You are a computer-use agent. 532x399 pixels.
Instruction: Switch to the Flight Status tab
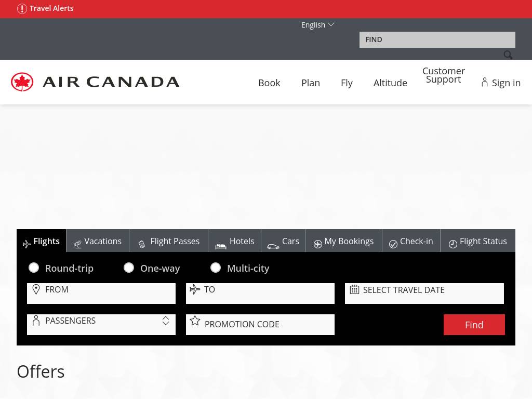478,241
